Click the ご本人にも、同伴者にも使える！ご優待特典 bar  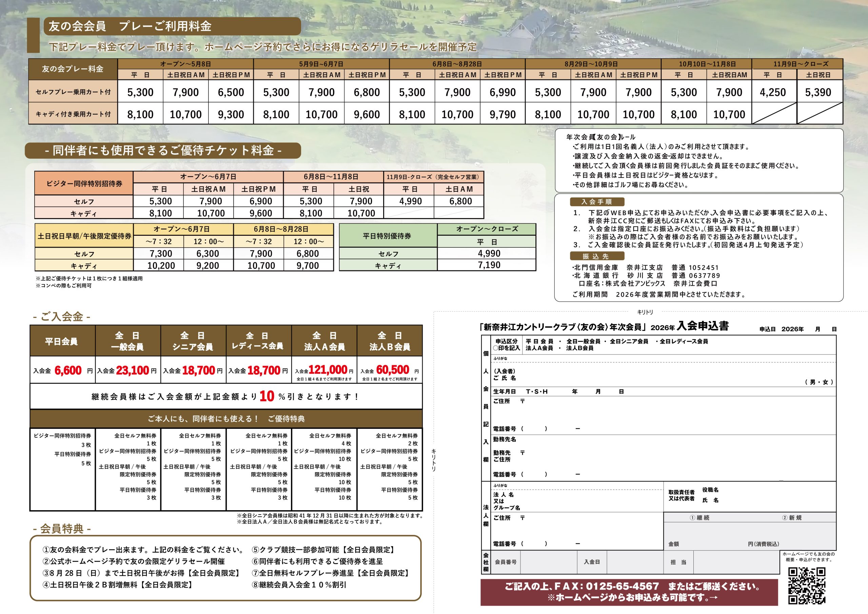(x=226, y=419)
